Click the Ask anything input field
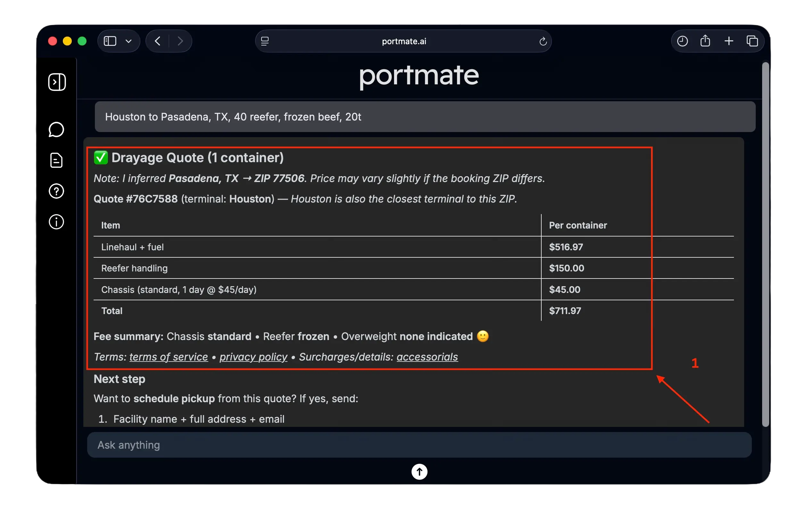The image size is (807, 532). pyautogui.click(x=419, y=445)
